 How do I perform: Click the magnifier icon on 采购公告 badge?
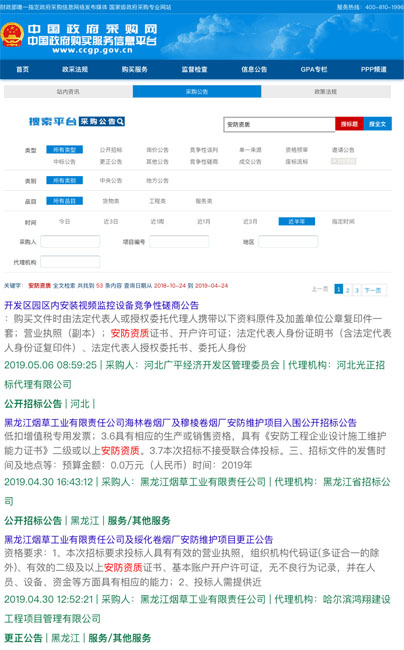pyautogui.click(x=120, y=121)
